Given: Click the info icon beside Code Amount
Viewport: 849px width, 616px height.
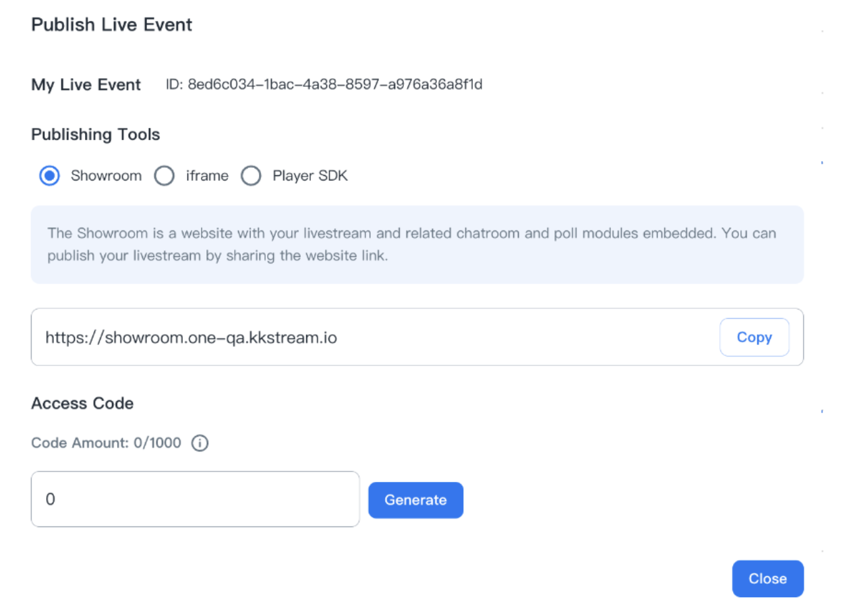Looking at the screenshot, I should click(200, 443).
